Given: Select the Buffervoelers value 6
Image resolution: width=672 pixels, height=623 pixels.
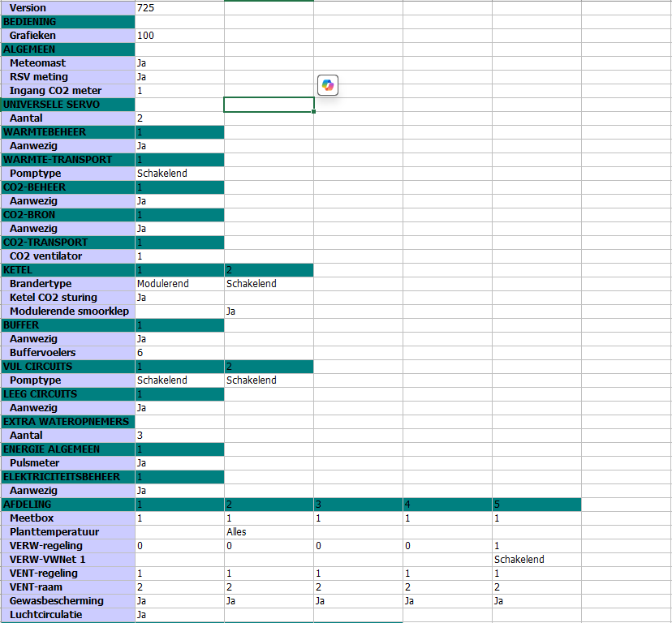Looking at the screenshot, I should pyautogui.click(x=179, y=353).
